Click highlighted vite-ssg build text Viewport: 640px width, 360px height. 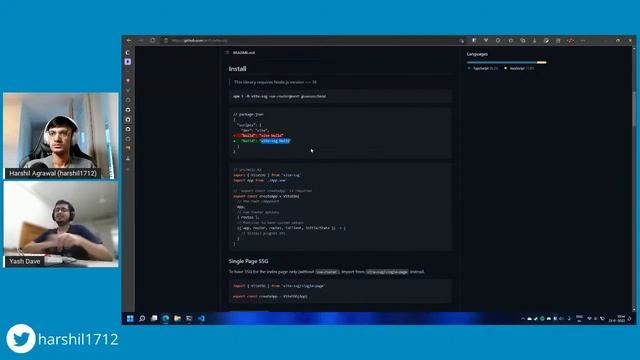[276, 141]
